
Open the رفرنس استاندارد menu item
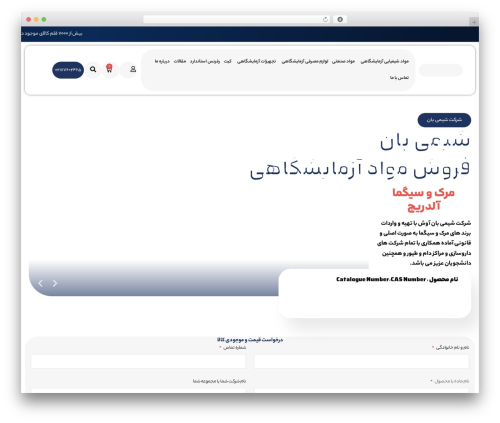click(x=205, y=61)
